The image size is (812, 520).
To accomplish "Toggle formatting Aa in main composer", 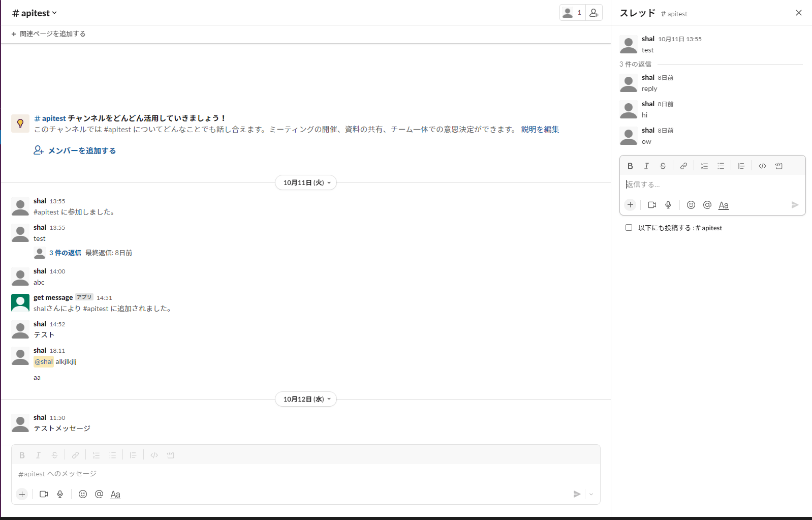I will 115,495.
